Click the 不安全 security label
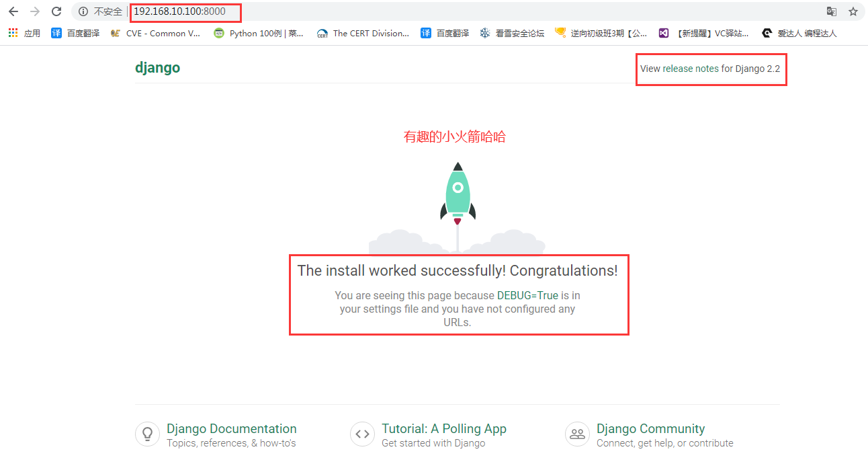Viewport: 868px width, 466px height. click(108, 11)
